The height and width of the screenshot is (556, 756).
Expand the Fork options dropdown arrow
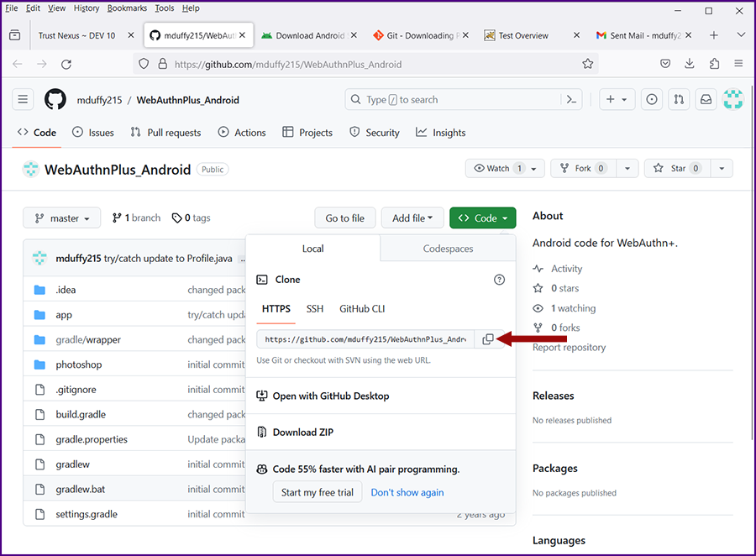click(x=627, y=168)
